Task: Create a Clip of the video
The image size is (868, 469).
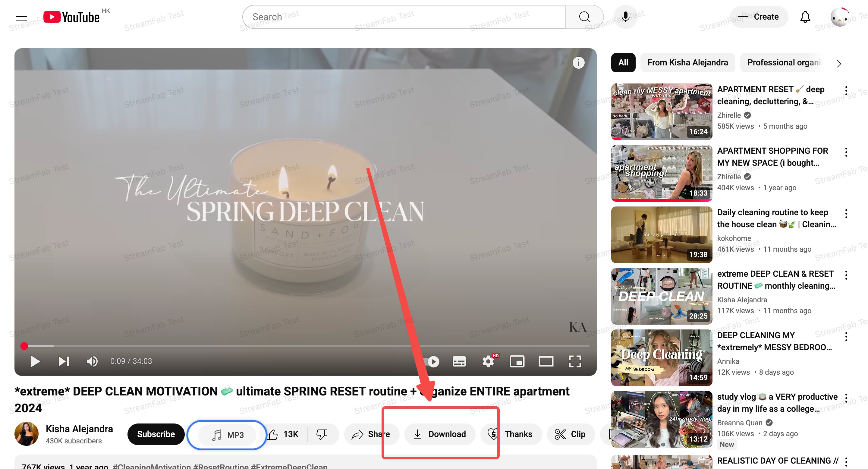Action: click(x=571, y=434)
